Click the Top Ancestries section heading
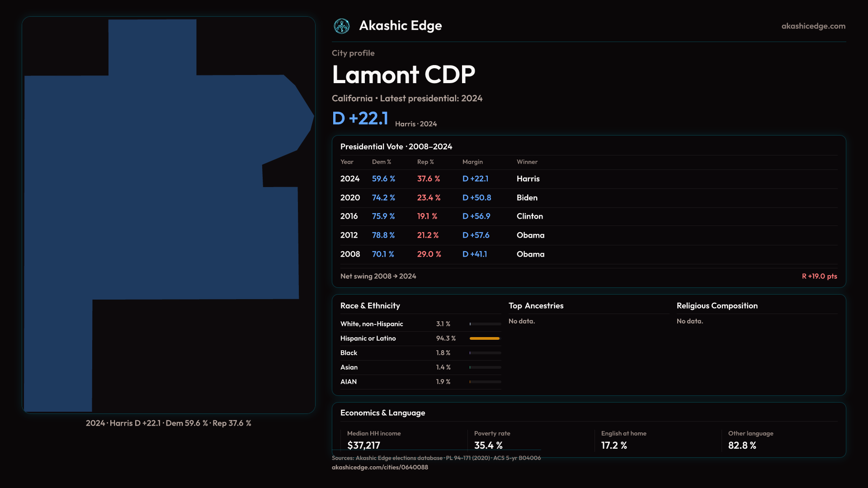 coord(536,306)
